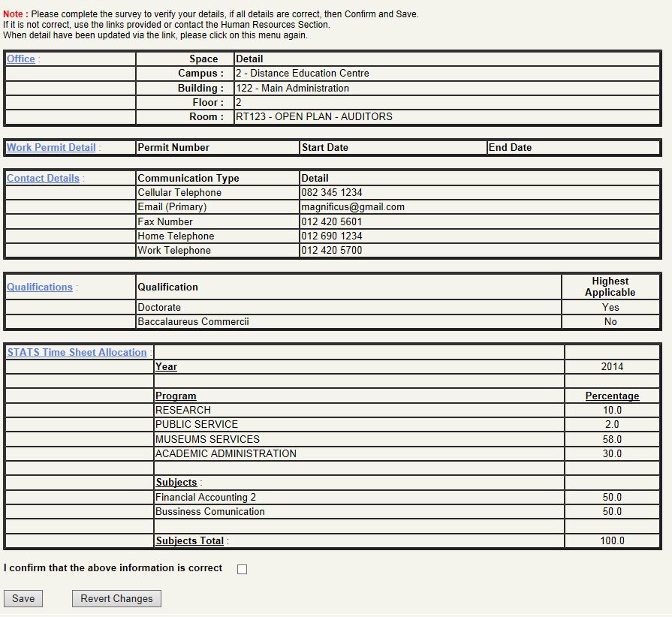Image resolution: width=672 pixels, height=617 pixels.
Task: Open the Subjects link
Action: (174, 482)
